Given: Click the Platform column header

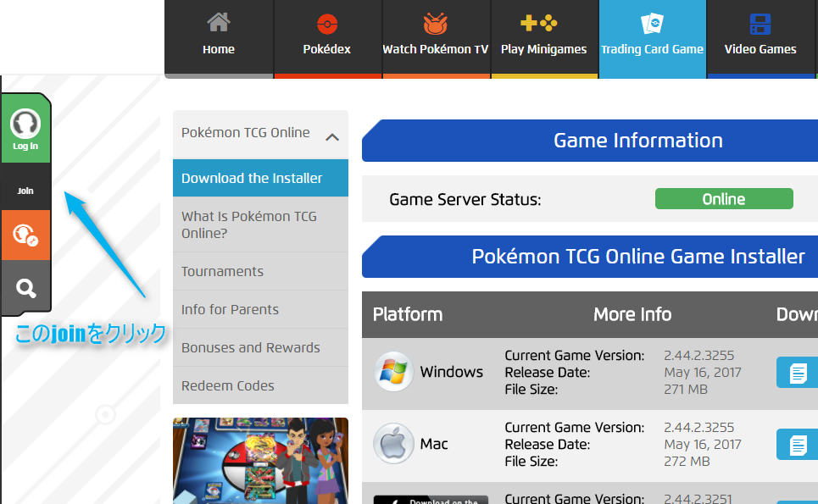Looking at the screenshot, I should 408,314.
